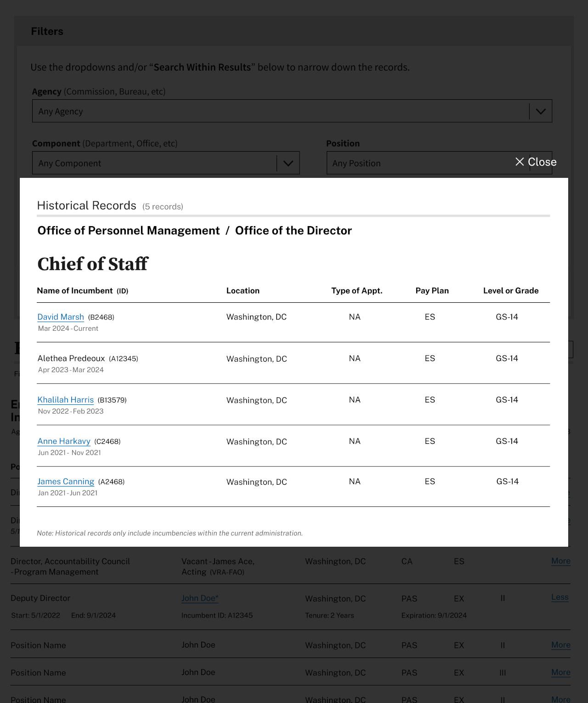The image size is (588, 703).
Task: Click Chief of Staff heading
Action: (x=93, y=264)
